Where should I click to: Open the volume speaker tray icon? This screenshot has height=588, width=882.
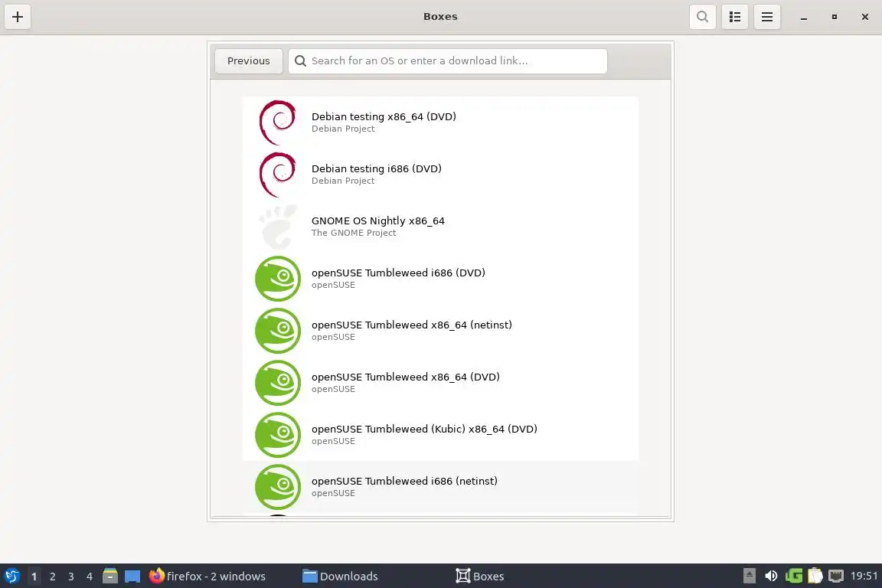click(x=771, y=576)
